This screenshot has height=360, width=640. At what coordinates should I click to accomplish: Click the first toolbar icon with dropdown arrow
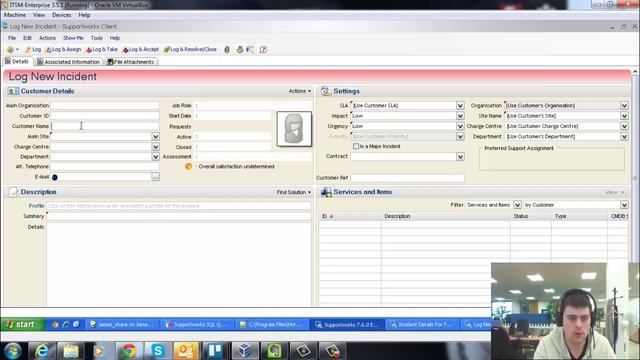12,49
